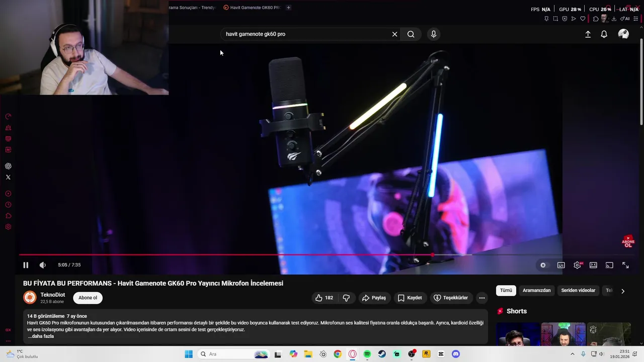Select the Havit Gamenote GK60 PRO tab
The width and height of the screenshot is (644, 362).
coord(252,8)
